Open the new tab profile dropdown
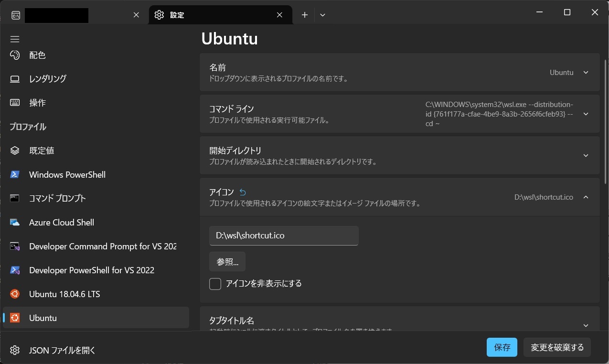 pos(323,15)
